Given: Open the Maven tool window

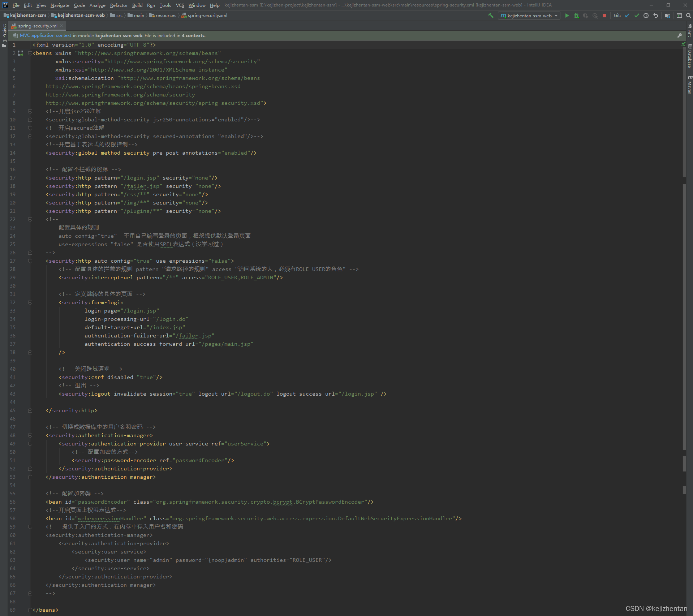Looking at the screenshot, I should (x=689, y=85).
